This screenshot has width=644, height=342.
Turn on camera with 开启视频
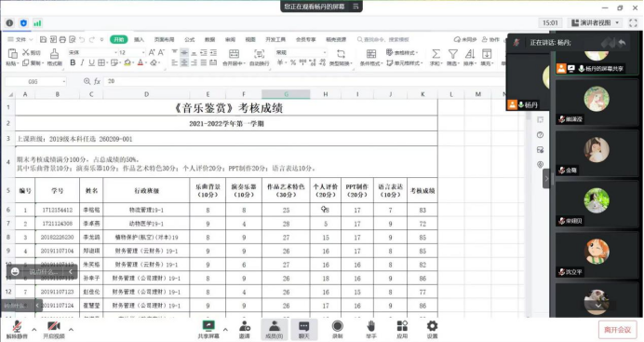pos(54,330)
